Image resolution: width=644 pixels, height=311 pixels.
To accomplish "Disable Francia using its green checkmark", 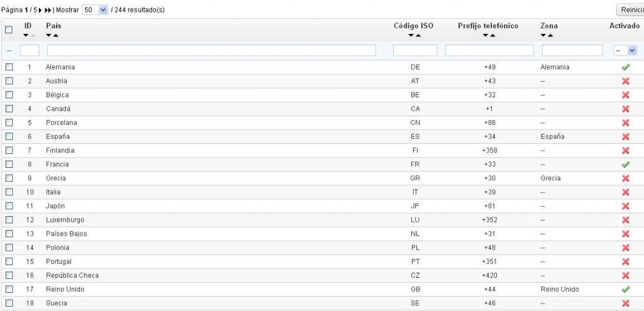I will click(x=625, y=165).
